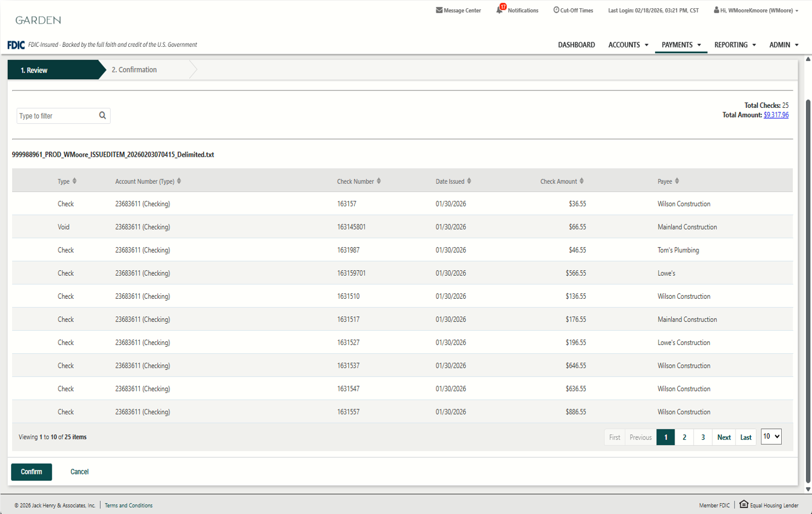
Task: Click the Confirm button
Action: 31,472
